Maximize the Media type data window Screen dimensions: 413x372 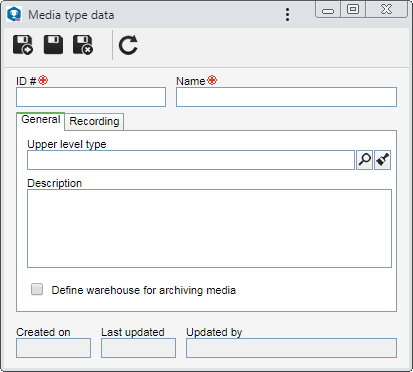(x=353, y=9)
